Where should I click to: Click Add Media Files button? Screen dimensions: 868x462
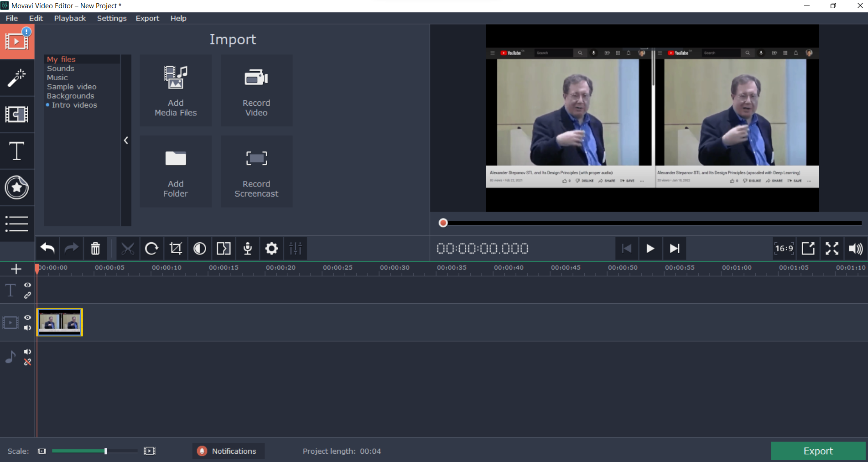176,90
